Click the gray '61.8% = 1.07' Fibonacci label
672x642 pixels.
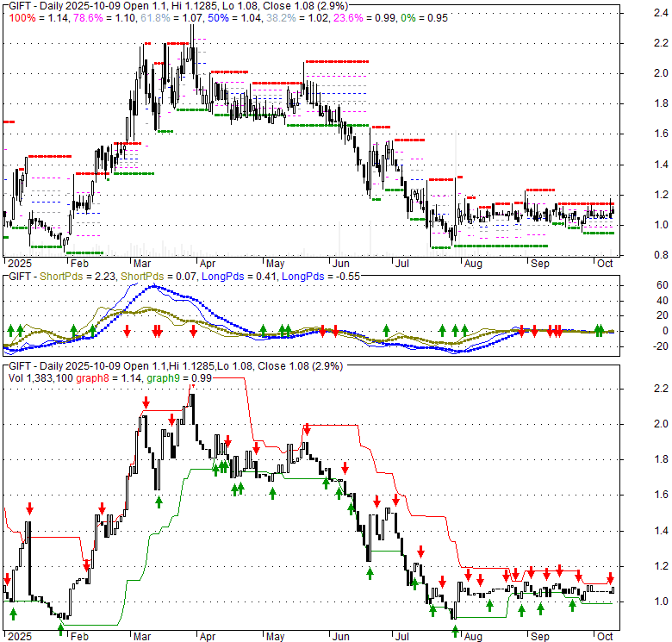(x=172, y=18)
